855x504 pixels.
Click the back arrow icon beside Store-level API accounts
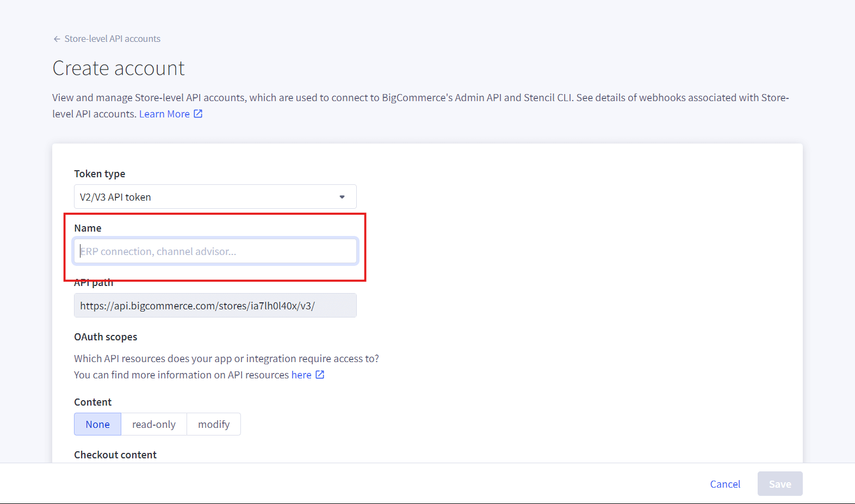(57, 39)
